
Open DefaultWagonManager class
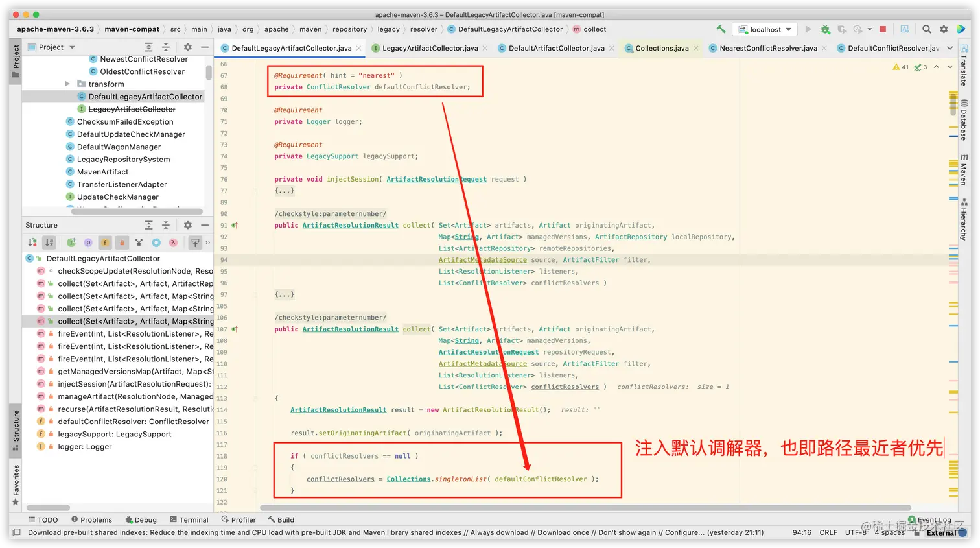113,147
